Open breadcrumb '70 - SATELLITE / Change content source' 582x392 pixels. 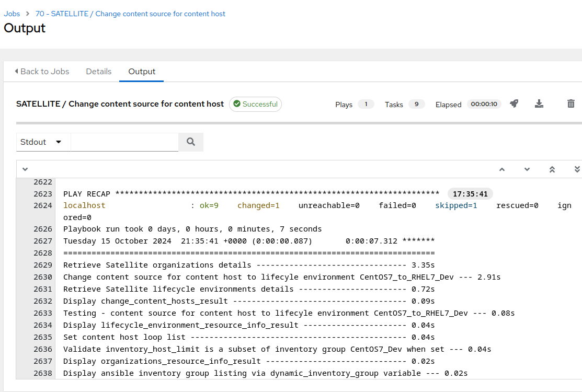(x=130, y=14)
